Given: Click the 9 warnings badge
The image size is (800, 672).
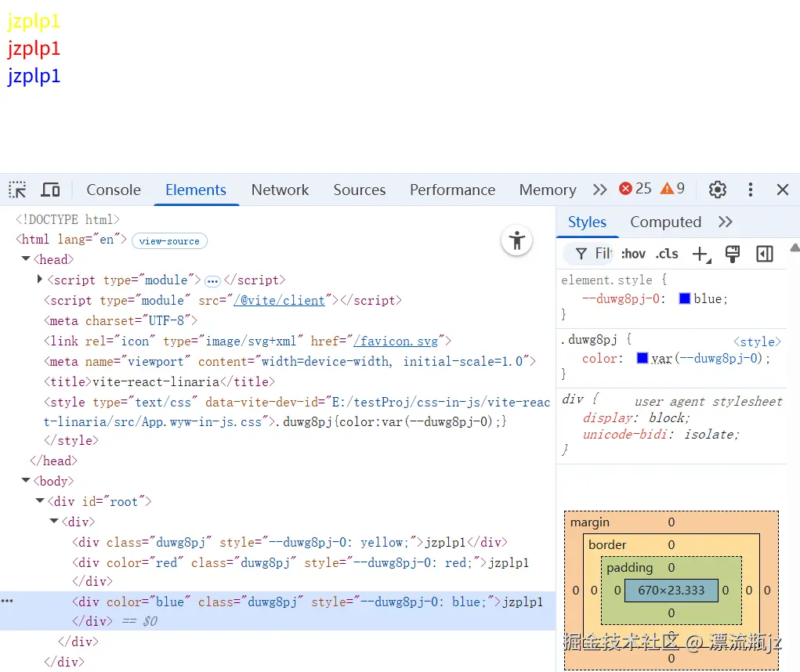Looking at the screenshot, I should 670,189.
